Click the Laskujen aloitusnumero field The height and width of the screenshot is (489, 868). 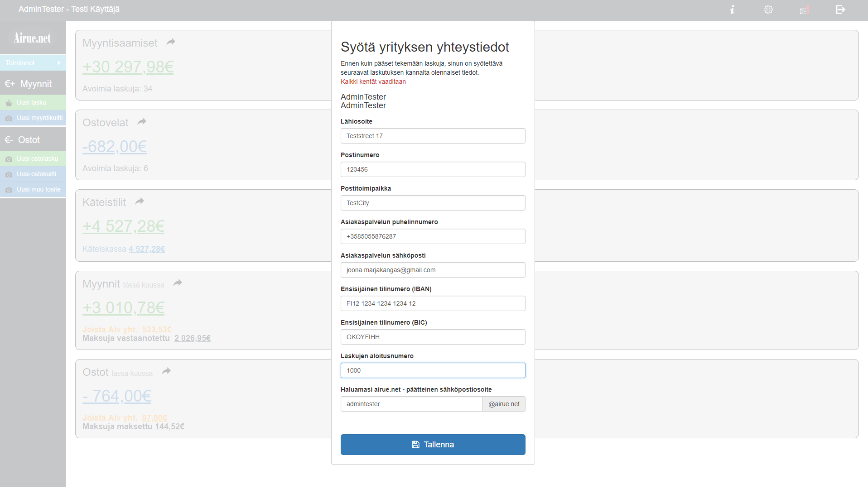coord(433,370)
